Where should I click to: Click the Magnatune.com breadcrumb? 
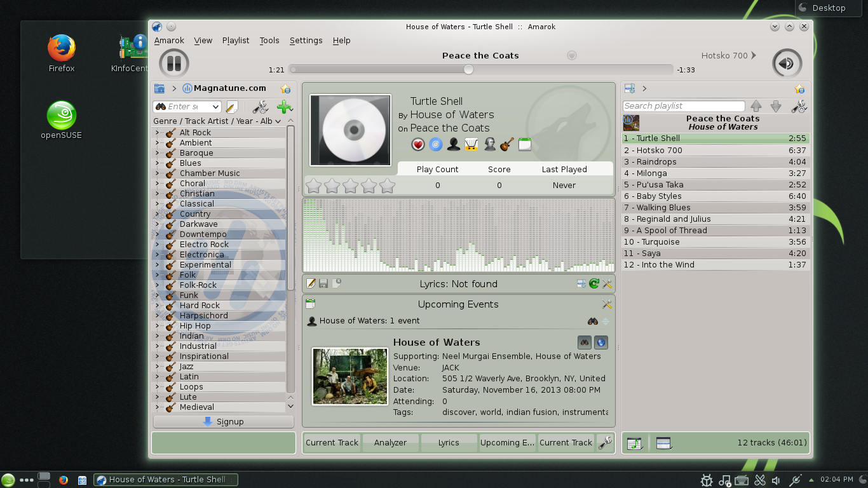coord(224,88)
